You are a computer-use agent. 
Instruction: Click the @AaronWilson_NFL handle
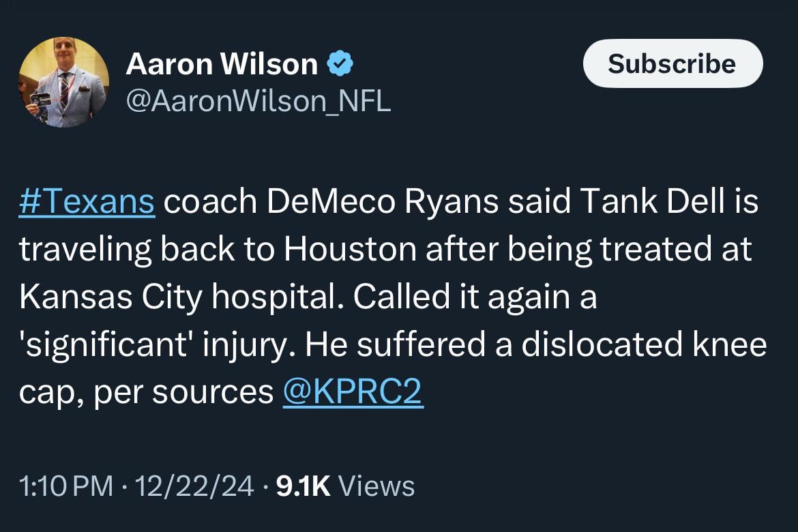[258, 101]
